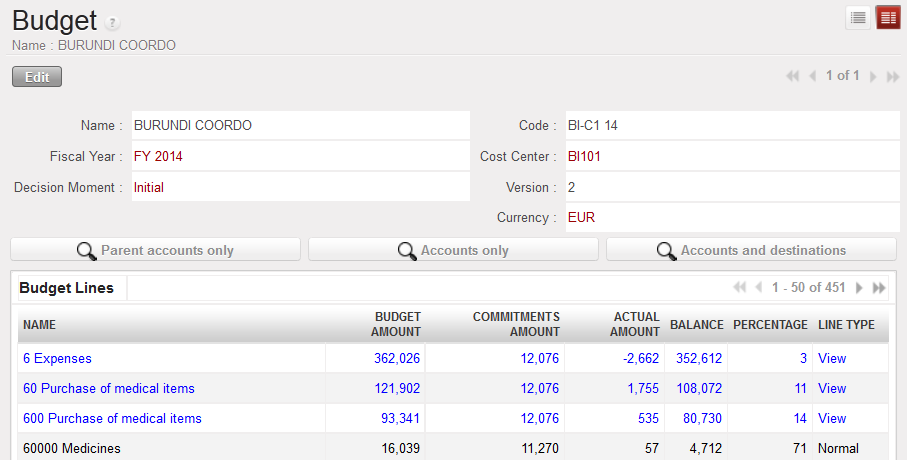Go to first record in top pager

[x=793, y=76]
